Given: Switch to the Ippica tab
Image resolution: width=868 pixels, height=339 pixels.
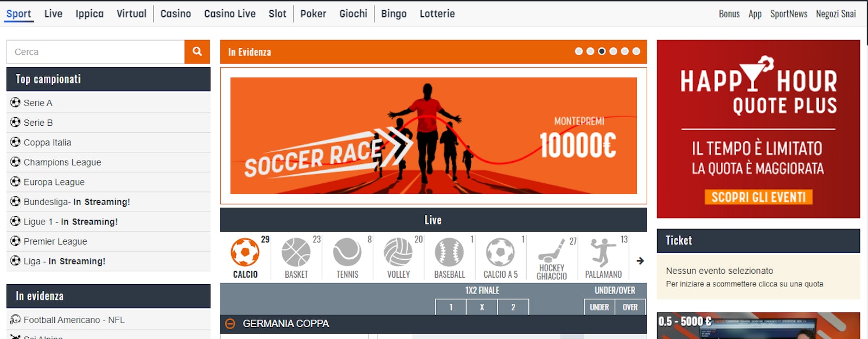Looking at the screenshot, I should [90, 14].
